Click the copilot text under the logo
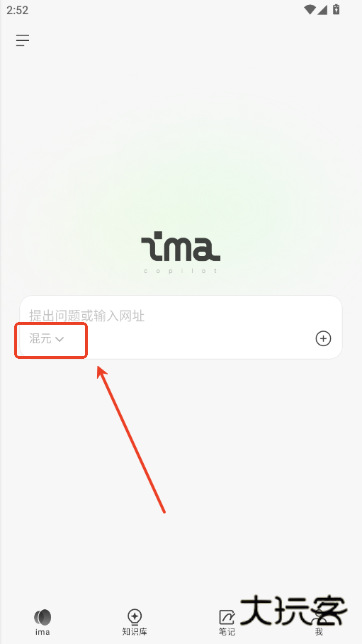Screen dimensions: 362x644 181,271
